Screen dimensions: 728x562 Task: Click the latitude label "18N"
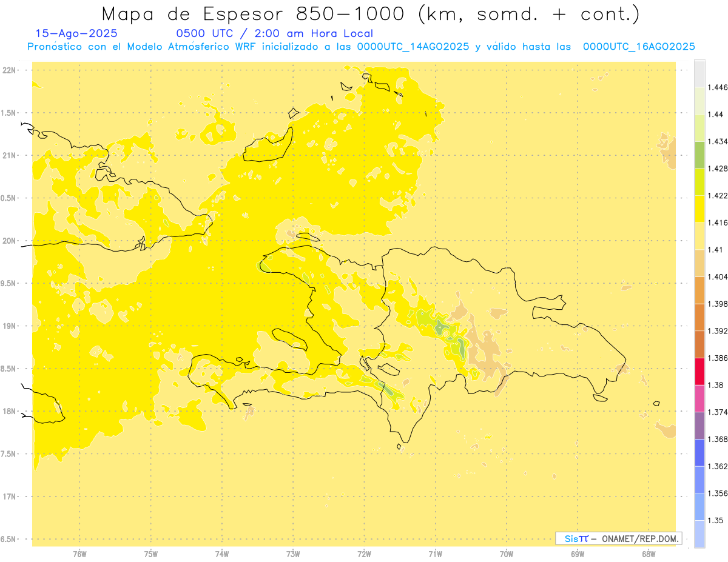click(x=9, y=412)
